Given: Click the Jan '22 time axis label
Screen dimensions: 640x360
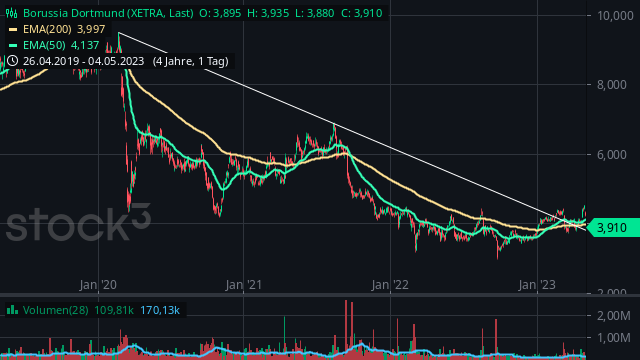Looking at the screenshot, I should 390,285.
